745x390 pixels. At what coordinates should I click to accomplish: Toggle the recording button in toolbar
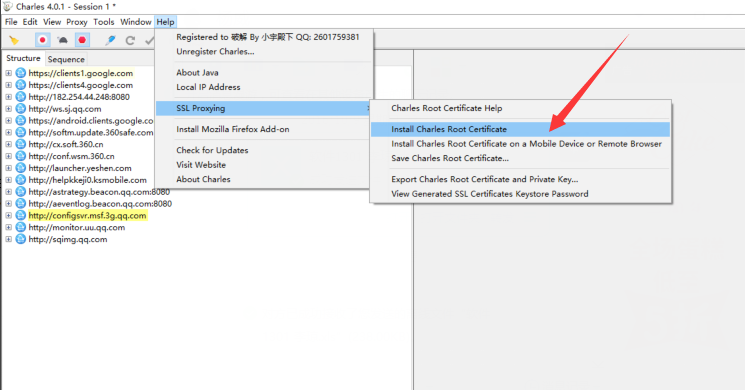(42, 40)
